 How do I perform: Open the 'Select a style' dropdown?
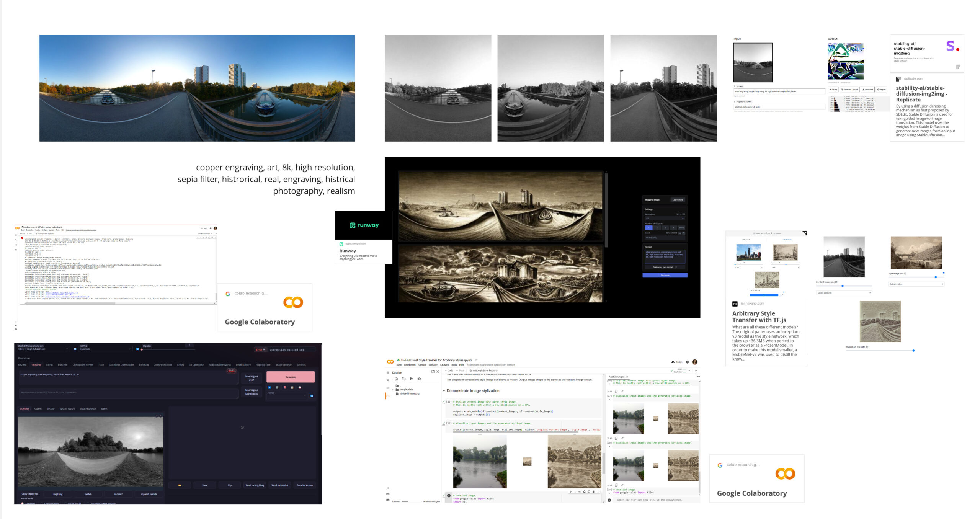point(916,284)
